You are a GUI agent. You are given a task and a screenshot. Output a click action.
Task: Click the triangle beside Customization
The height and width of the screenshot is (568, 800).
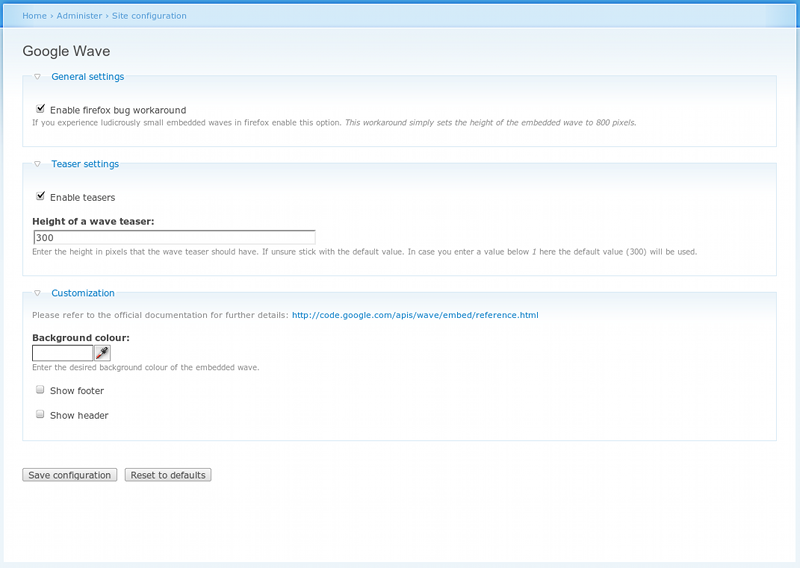coord(37,293)
